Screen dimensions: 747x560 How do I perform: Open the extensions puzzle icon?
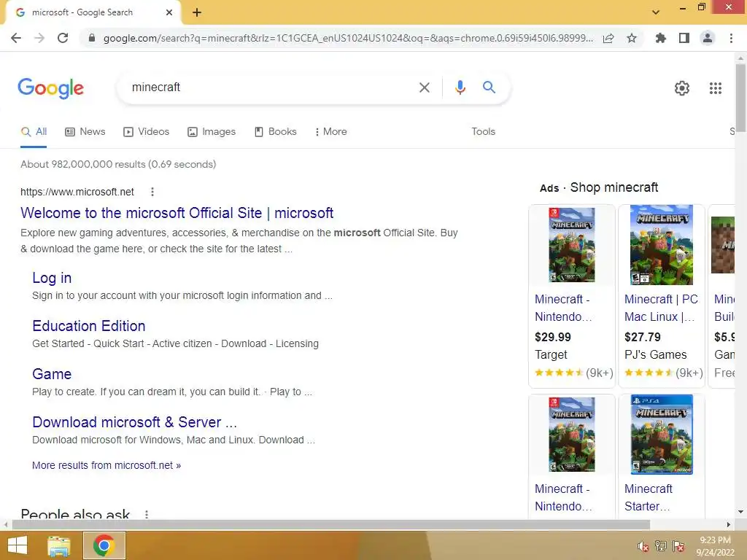pyautogui.click(x=660, y=38)
